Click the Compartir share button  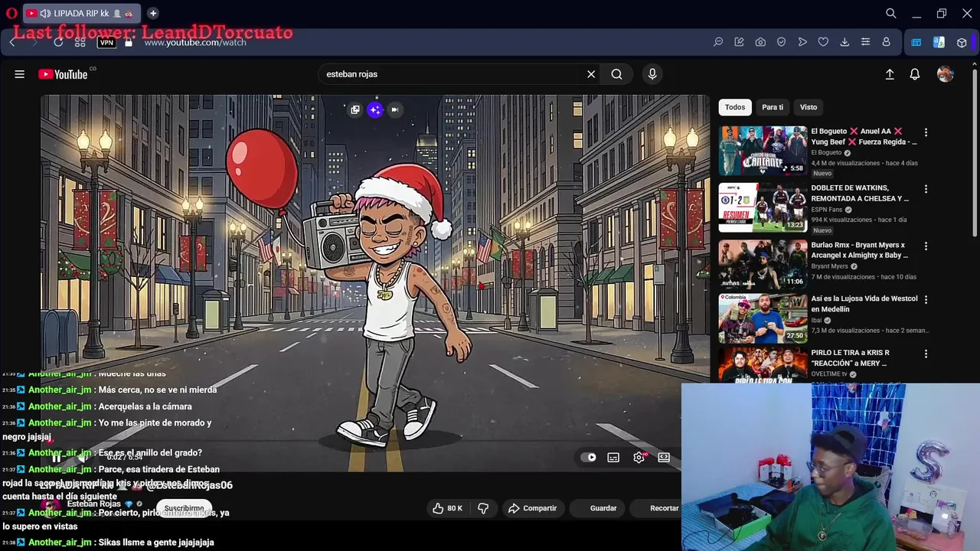coord(533,508)
